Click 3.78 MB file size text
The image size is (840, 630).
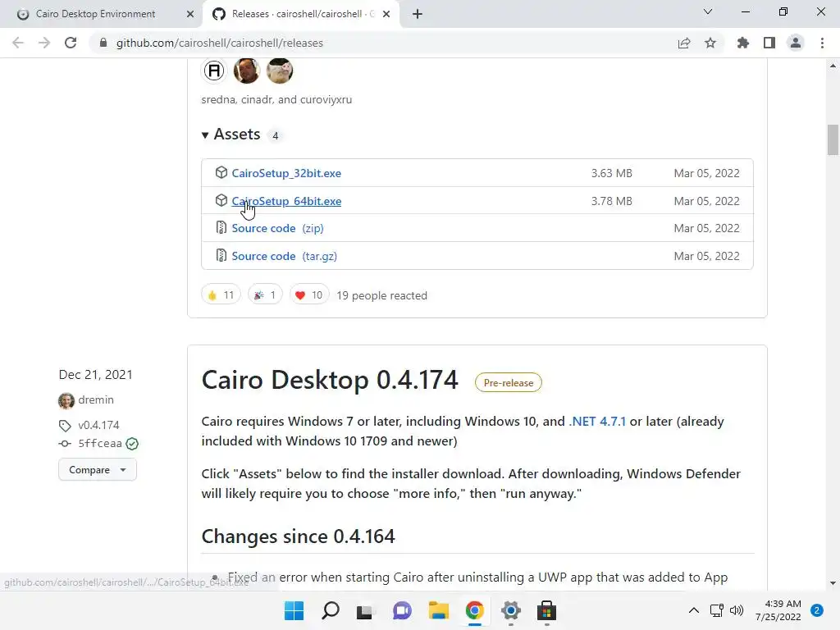tap(611, 201)
